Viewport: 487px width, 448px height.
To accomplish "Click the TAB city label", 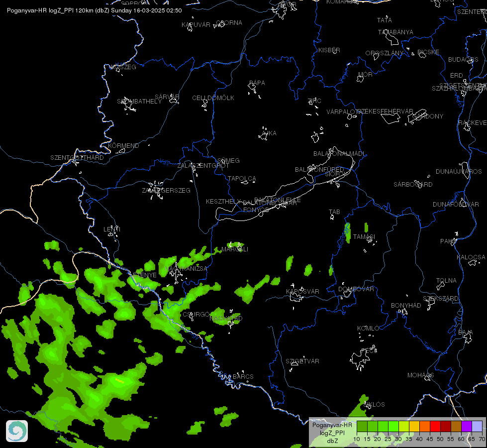I will (334, 212).
